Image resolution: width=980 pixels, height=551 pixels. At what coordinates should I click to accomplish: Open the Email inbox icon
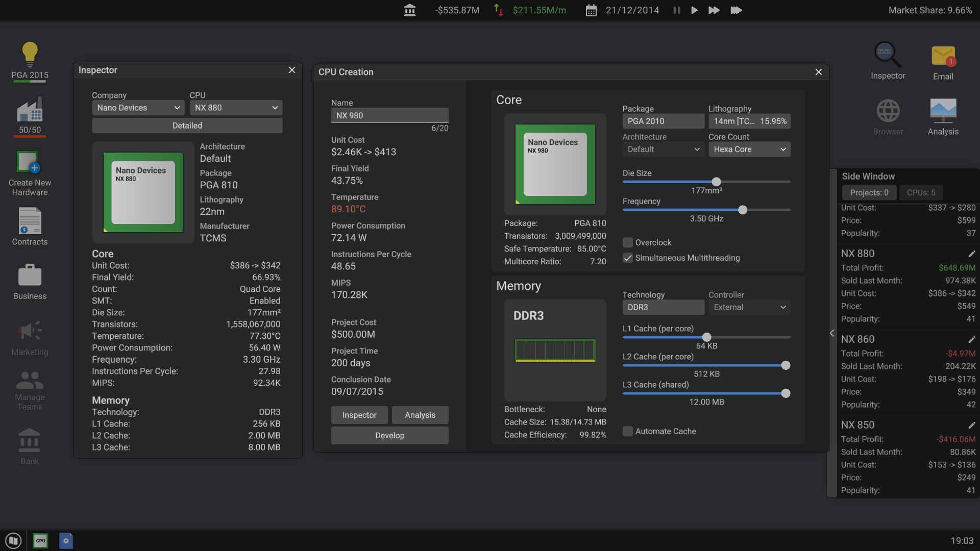(943, 56)
